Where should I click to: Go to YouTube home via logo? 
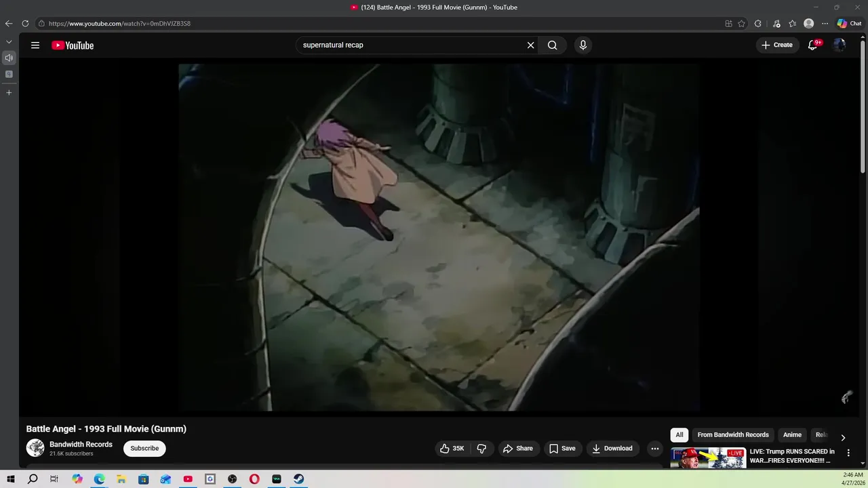tap(73, 45)
